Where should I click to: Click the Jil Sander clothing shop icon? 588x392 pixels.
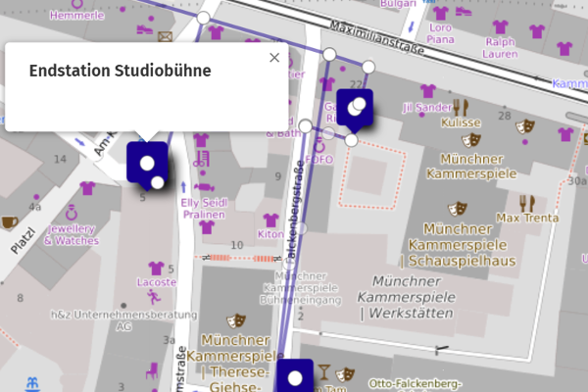[428, 91]
